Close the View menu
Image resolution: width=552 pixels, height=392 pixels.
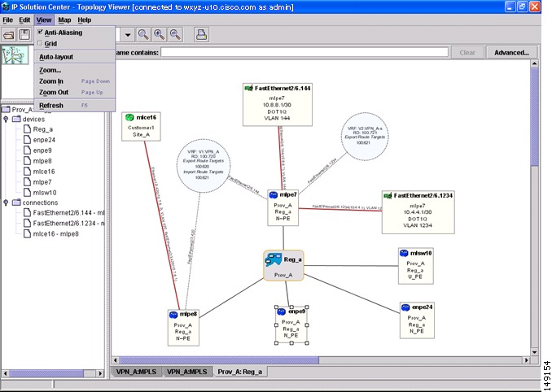(44, 20)
